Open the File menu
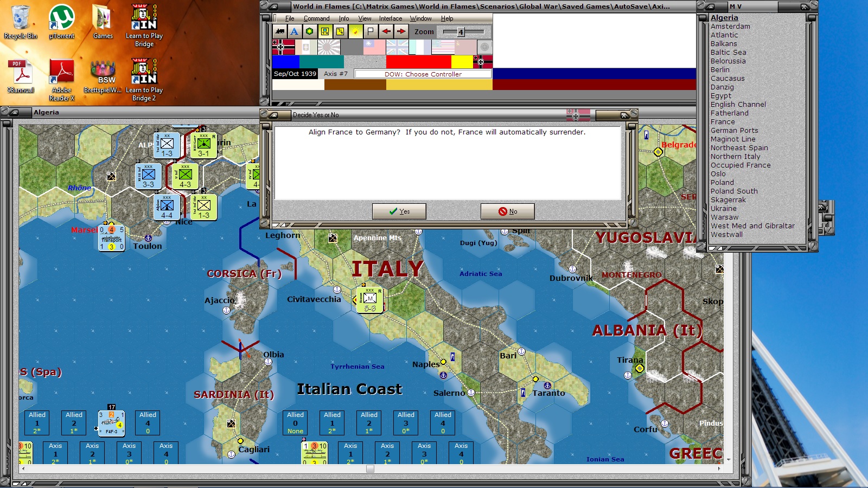This screenshot has height=488, width=868. 290,18
